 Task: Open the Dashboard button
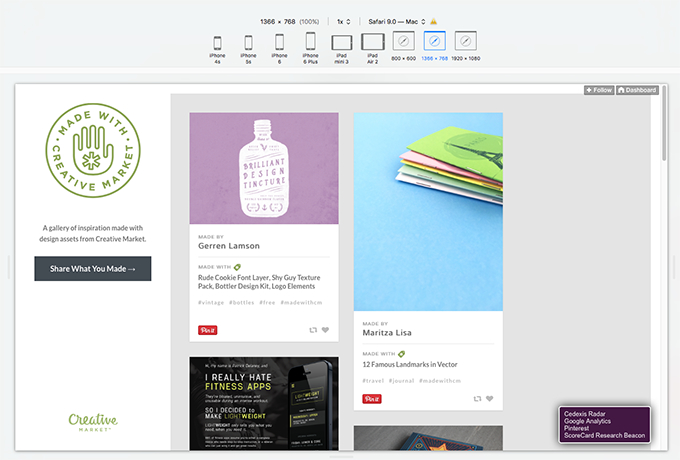point(637,90)
